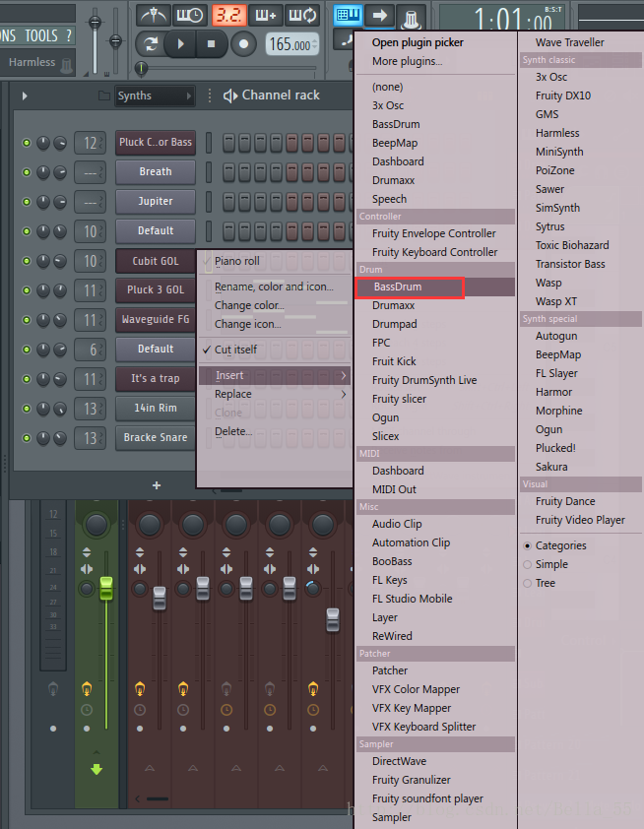Click the tempo field showing 165.000
The width and height of the screenshot is (644, 829).
(291, 44)
